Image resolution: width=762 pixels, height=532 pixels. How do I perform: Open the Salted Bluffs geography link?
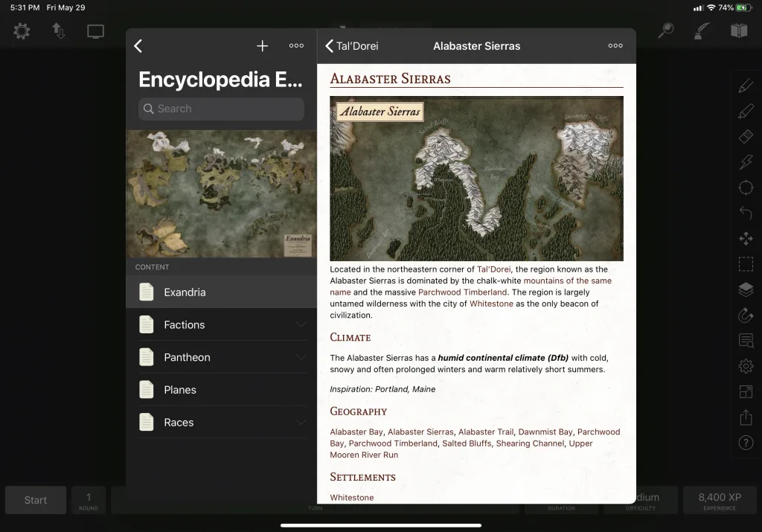(x=467, y=443)
